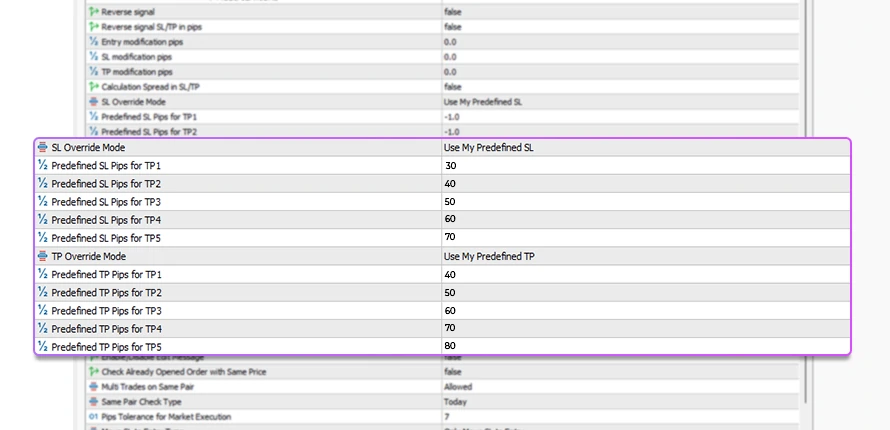Click the Pips Tolerance for Market Execution icon
The height and width of the screenshot is (430, 890).
[x=94, y=416]
